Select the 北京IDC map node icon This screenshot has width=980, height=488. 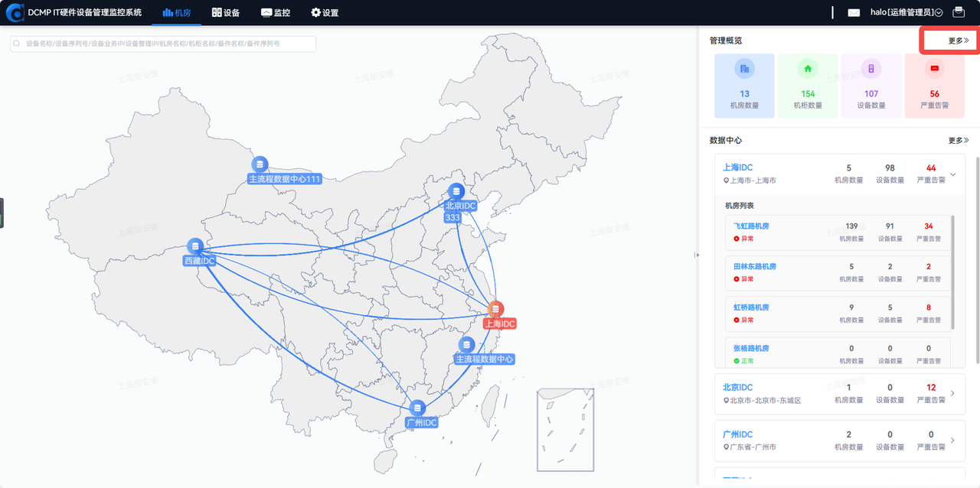point(456,191)
